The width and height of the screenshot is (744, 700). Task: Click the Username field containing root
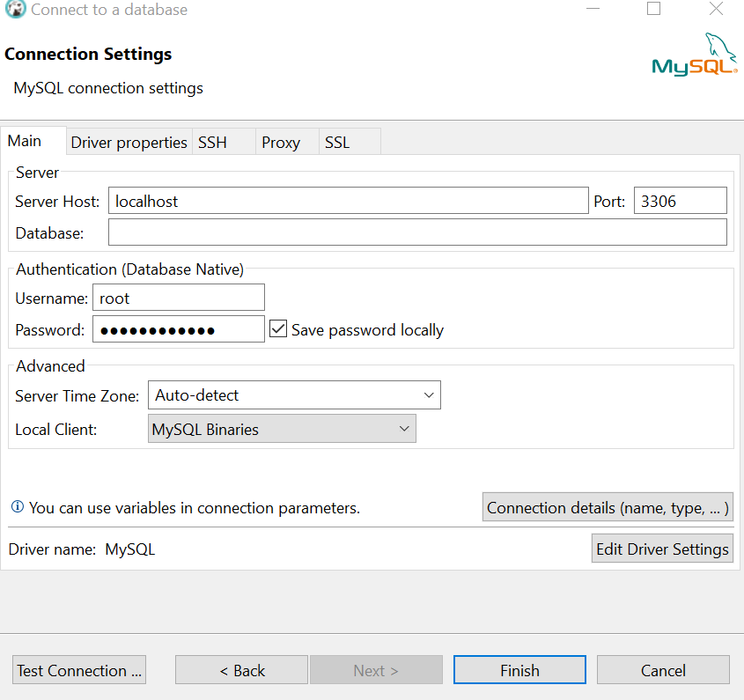pyautogui.click(x=179, y=298)
